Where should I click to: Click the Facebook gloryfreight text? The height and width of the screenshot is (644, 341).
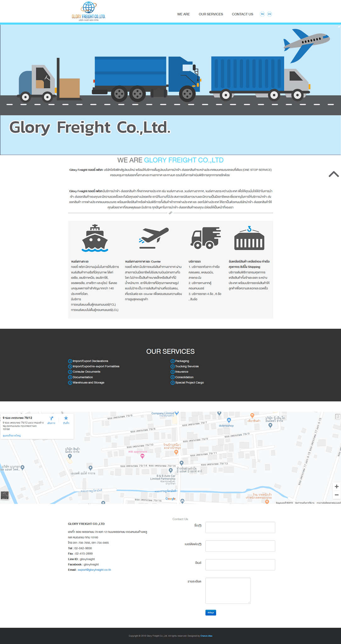(x=83, y=564)
